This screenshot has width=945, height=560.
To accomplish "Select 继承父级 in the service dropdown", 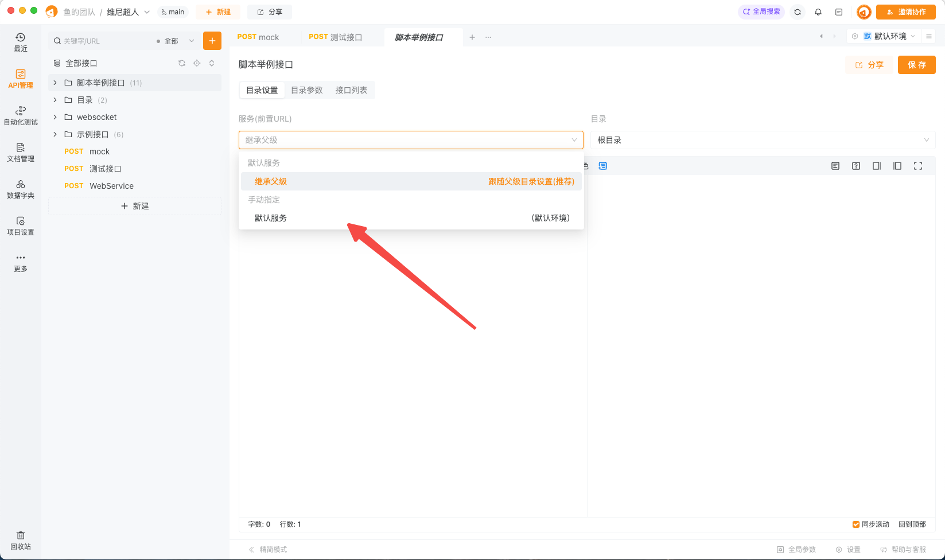I will (271, 181).
